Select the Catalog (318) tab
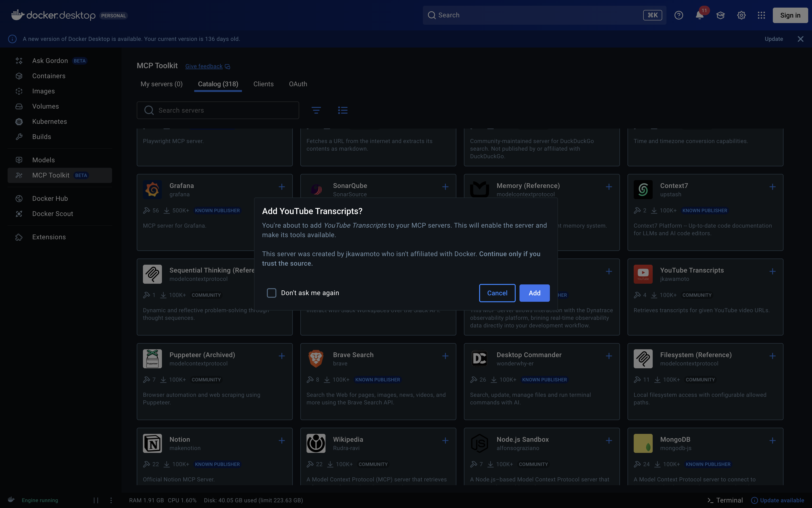The height and width of the screenshot is (508, 812). tap(218, 84)
